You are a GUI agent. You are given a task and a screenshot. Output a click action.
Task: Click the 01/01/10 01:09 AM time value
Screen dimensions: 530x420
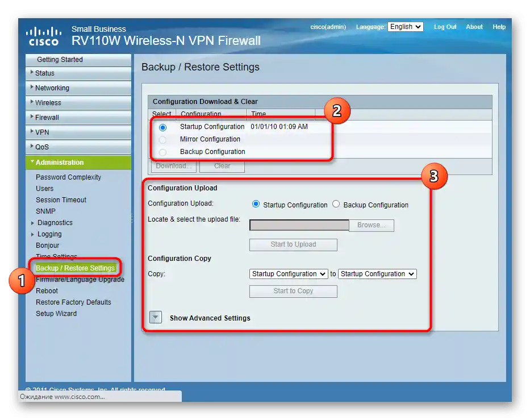279,127
